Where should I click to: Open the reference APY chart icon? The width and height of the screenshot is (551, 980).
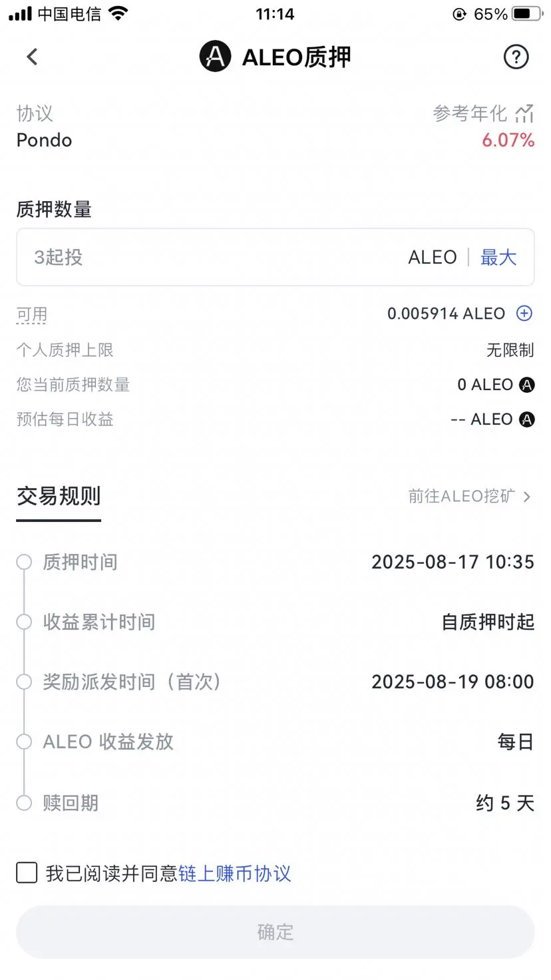[524, 113]
